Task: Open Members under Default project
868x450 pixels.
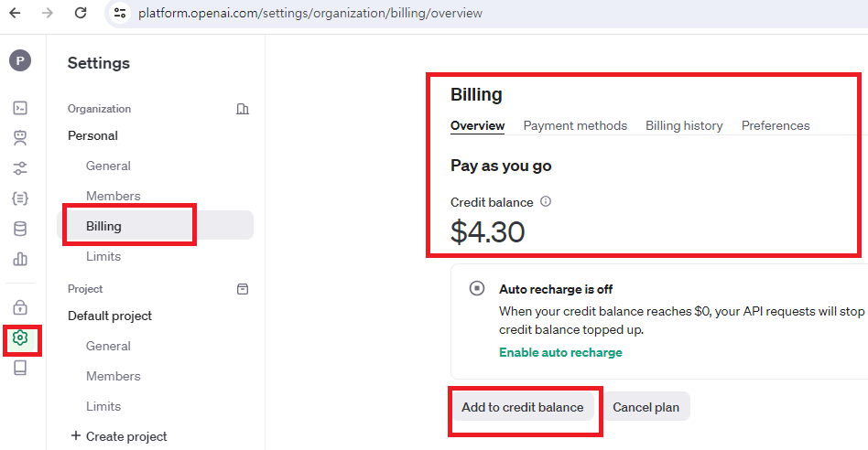Action: [x=113, y=376]
